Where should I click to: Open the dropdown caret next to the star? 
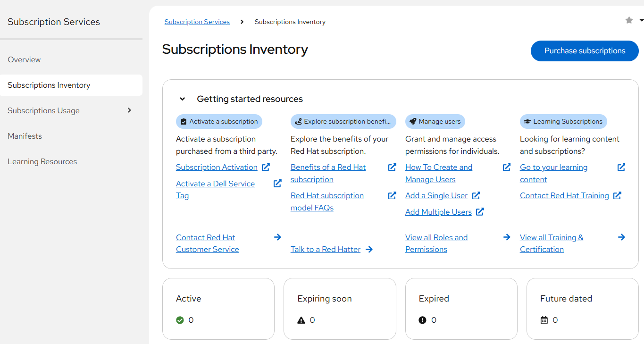[x=641, y=20]
